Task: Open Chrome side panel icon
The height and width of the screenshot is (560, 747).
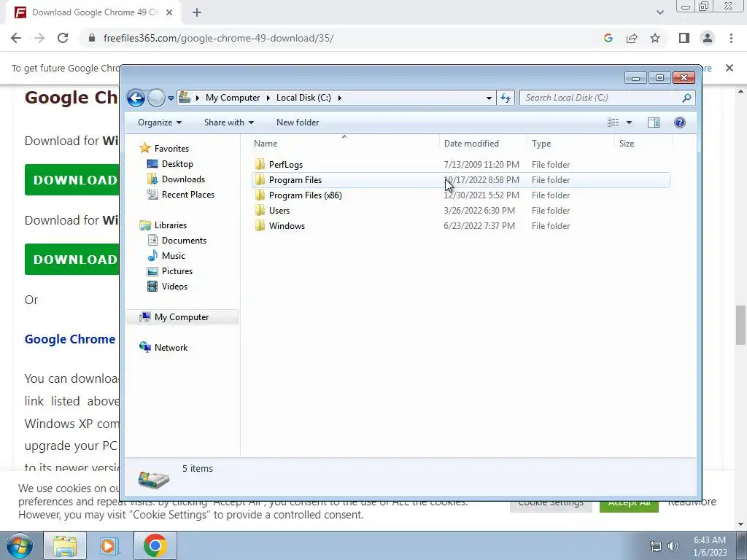Action: pos(684,38)
